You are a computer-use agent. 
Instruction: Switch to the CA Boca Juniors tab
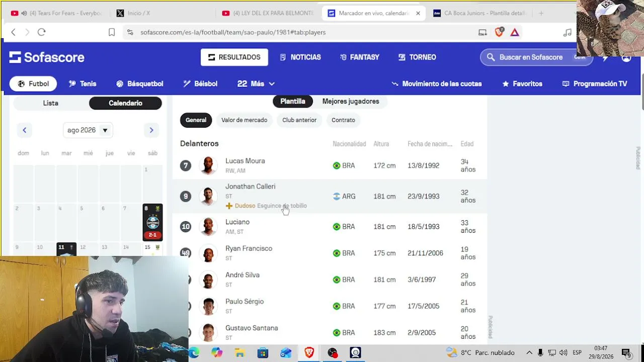click(x=479, y=13)
